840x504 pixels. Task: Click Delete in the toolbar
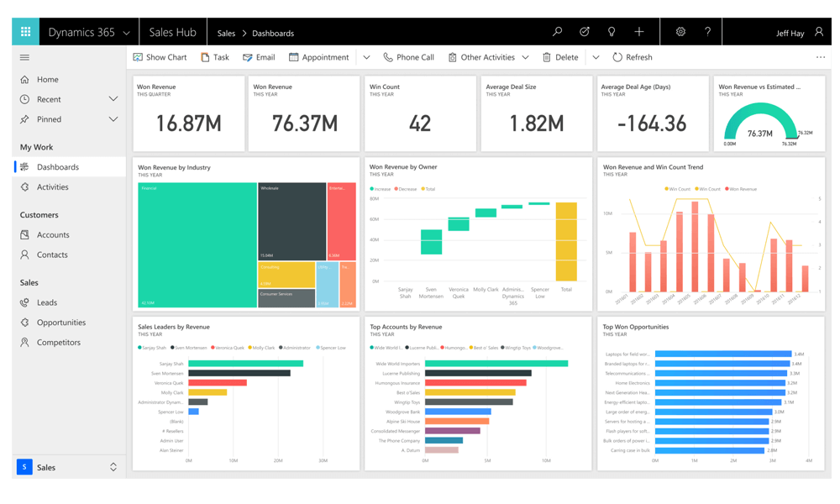point(560,57)
